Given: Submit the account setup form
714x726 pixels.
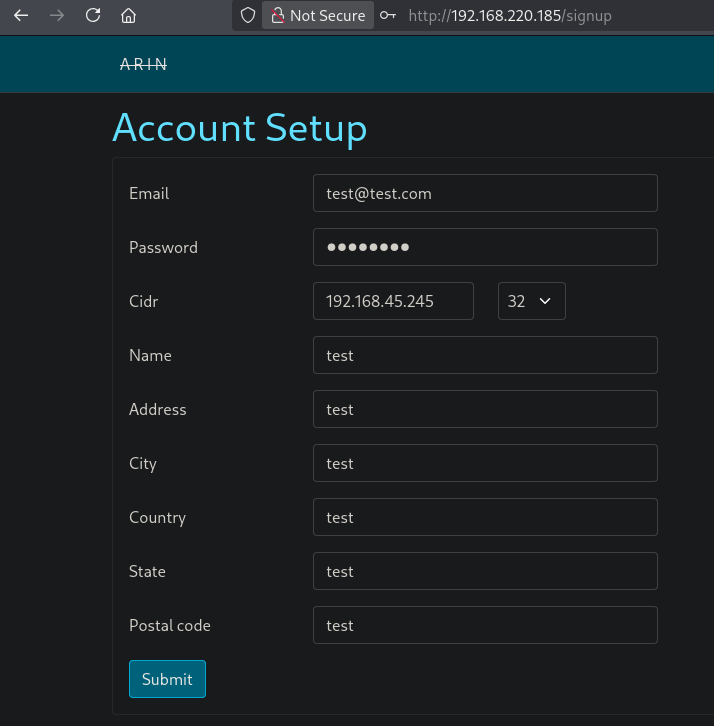Looking at the screenshot, I should (x=167, y=679).
